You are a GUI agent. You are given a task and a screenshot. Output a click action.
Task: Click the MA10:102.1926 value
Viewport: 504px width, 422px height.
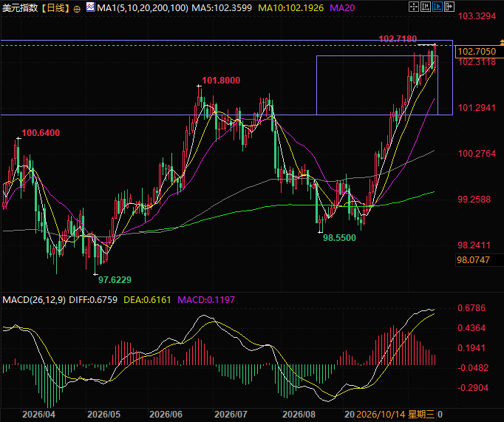291,7
